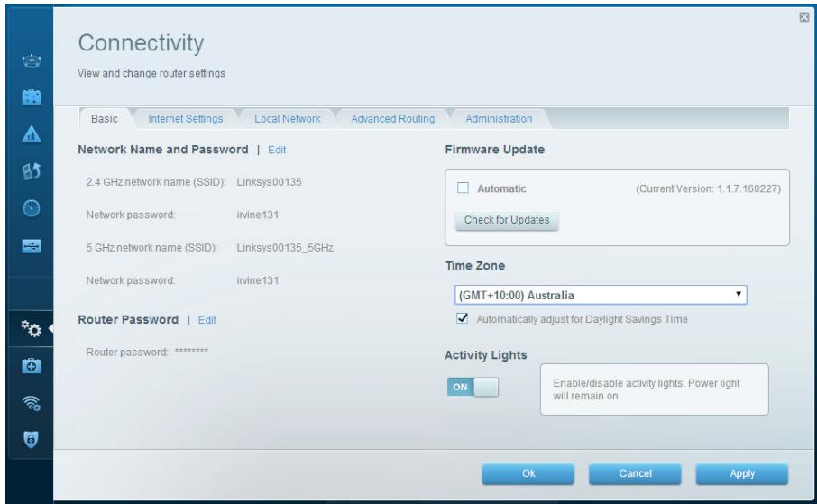Screen dimensions: 817x504
Task: Go to Advanced Routing tab
Action: point(392,118)
